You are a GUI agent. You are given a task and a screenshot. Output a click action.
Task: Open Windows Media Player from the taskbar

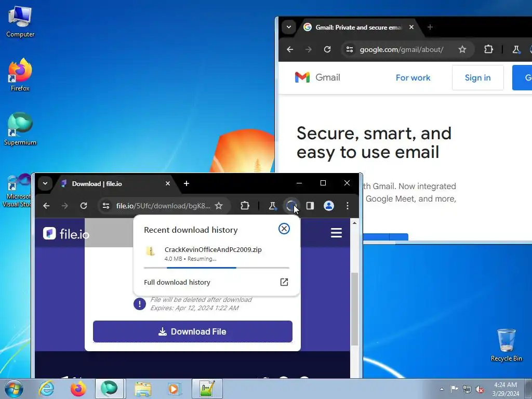point(175,389)
